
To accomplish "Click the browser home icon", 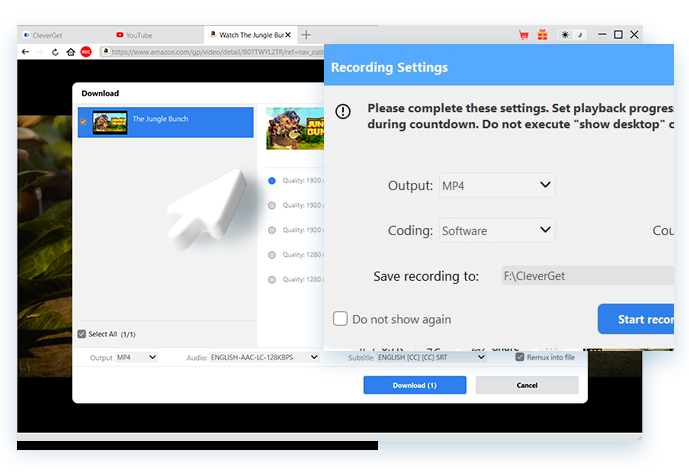I will pos(70,51).
